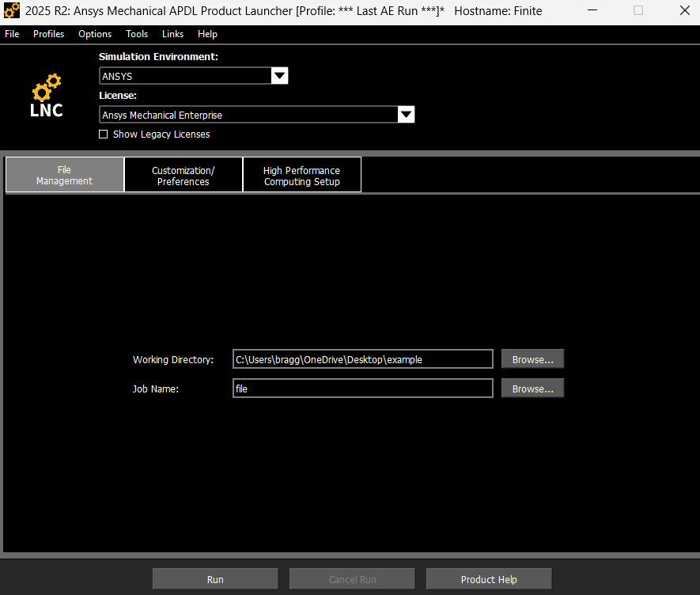Click into the Working Directory path field
This screenshot has height=595, width=700.
[x=362, y=359]
